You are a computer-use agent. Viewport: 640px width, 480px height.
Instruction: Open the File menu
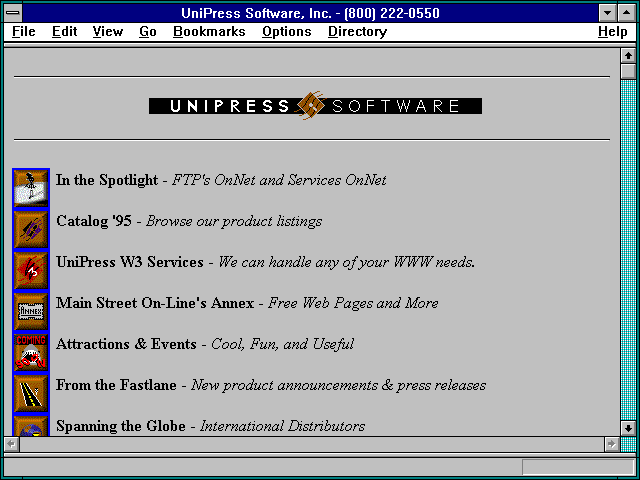pyautogui.click(x=23, y=31)
